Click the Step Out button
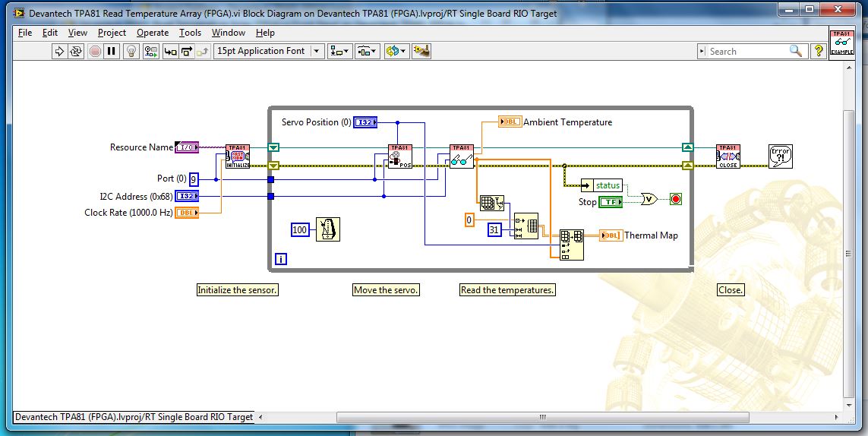This screenshot has height=436, width=868. coord(204,51)
